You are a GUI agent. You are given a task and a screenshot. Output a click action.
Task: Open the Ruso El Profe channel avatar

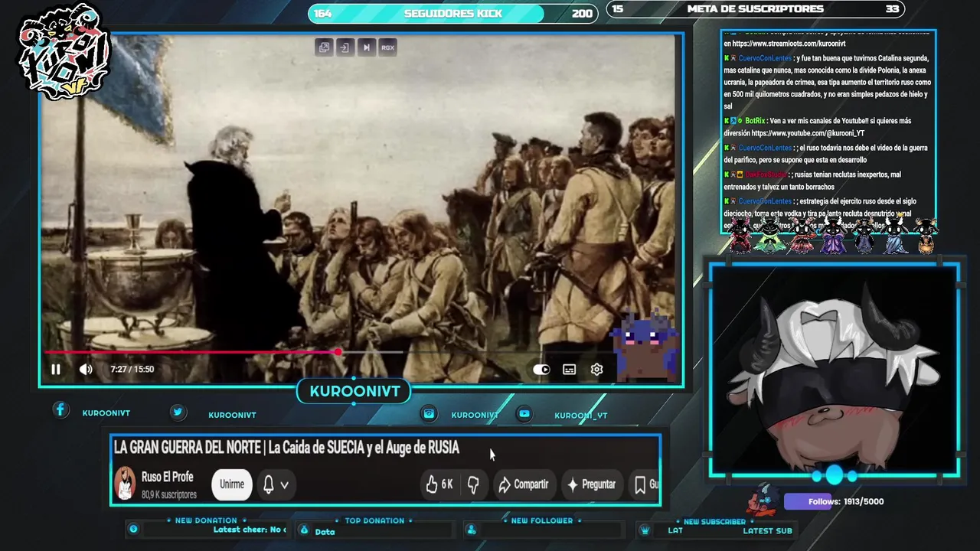tap(125, 484)
